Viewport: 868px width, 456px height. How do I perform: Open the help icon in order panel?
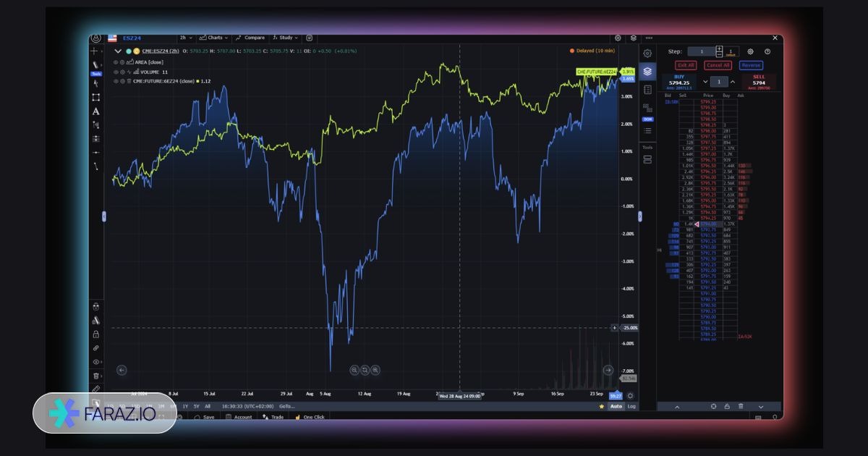pos(767,51)
